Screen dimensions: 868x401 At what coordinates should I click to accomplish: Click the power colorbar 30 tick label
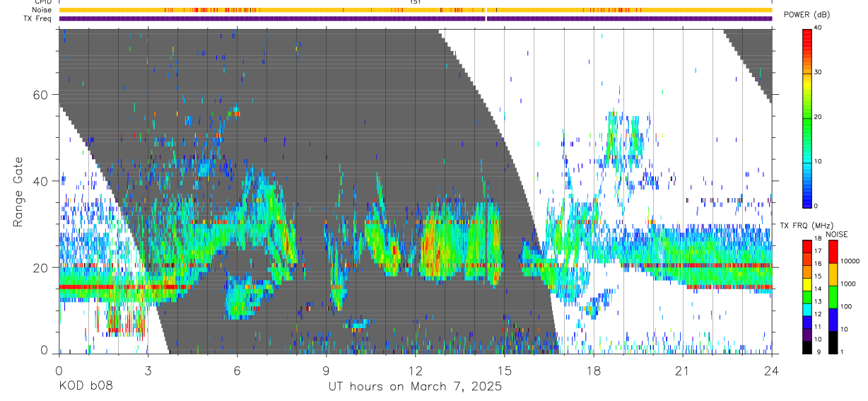[x=818, y=72]
